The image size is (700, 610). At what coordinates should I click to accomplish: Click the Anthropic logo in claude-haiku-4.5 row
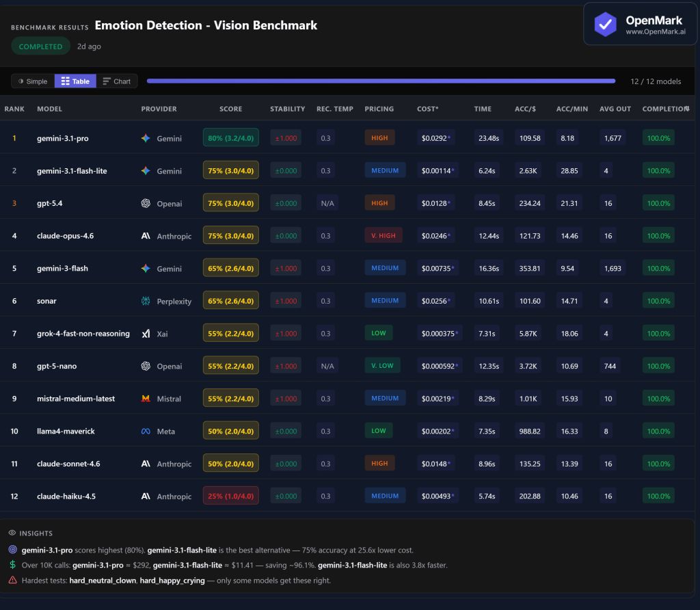pos(146,496)
